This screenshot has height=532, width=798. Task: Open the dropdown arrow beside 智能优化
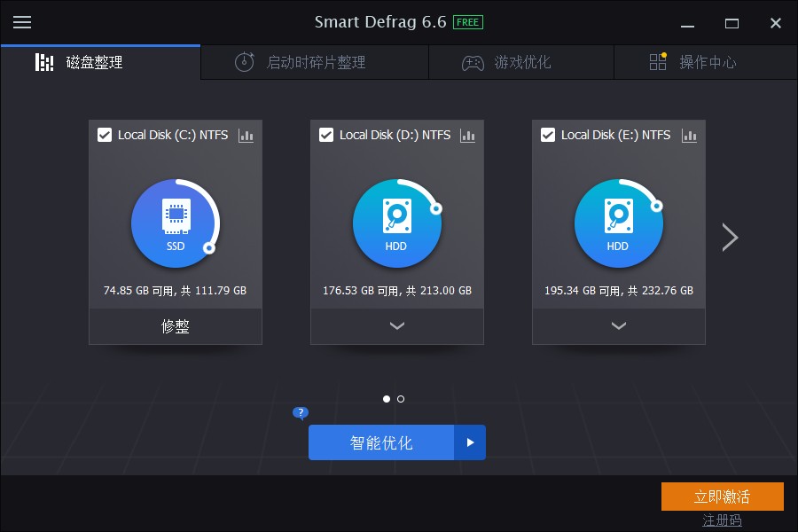pos(470,442)
